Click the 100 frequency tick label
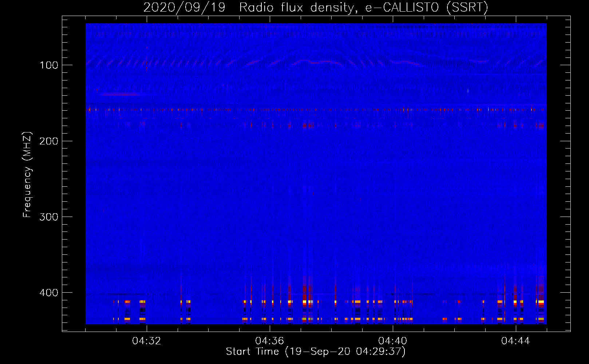Image resolution: width=589 pixels, height=364 pixels. [x=49, y=65]
